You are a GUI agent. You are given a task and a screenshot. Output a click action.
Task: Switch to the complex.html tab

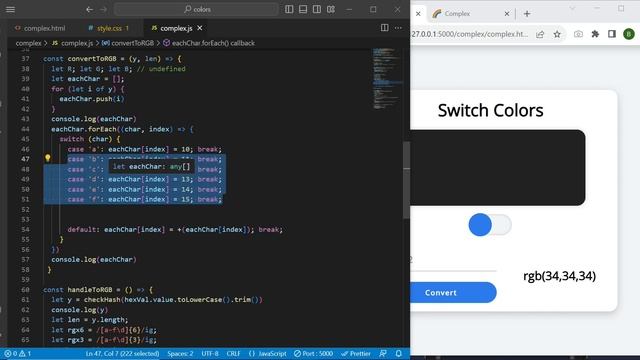pyautogui.click(x=40, y=28)
